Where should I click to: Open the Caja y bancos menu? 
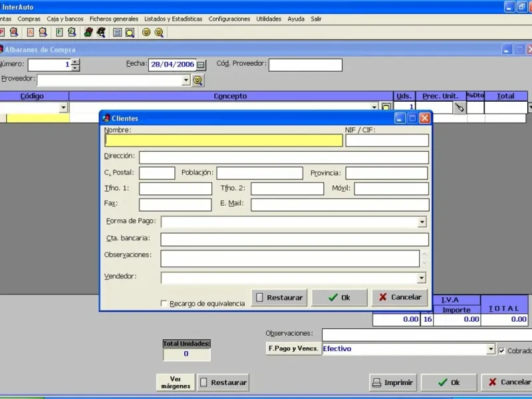[65, 19]
